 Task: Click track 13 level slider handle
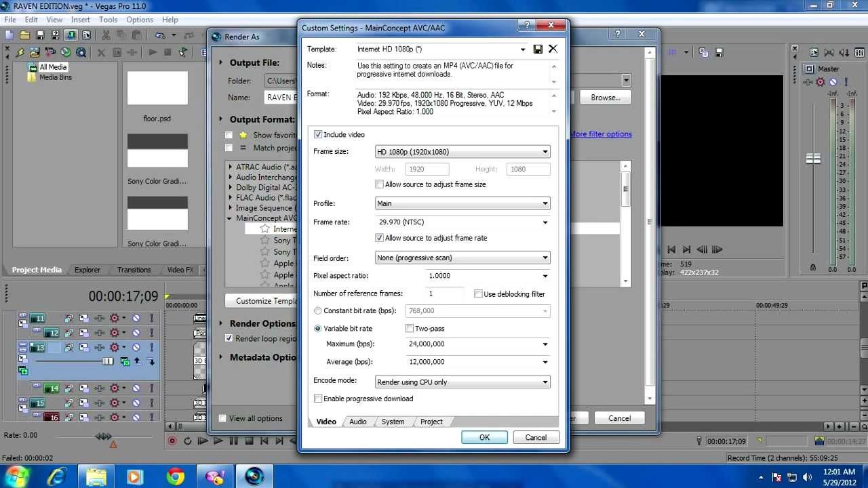[108, 361]
